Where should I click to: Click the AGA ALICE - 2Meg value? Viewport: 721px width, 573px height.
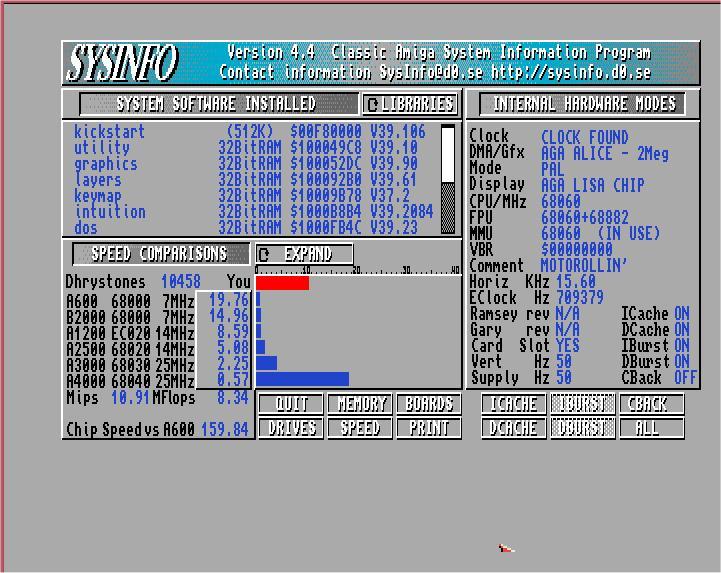point(605,154)
